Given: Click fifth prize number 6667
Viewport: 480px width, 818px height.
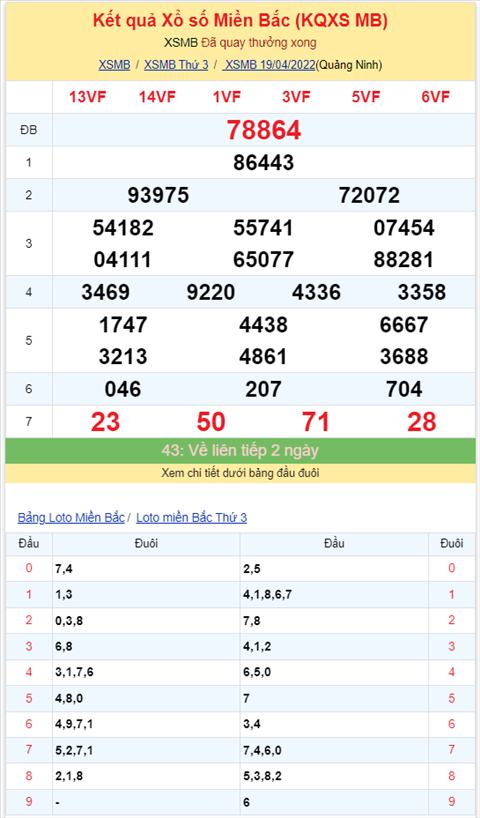Looking at the screenshot, I should tap(404, 325).
